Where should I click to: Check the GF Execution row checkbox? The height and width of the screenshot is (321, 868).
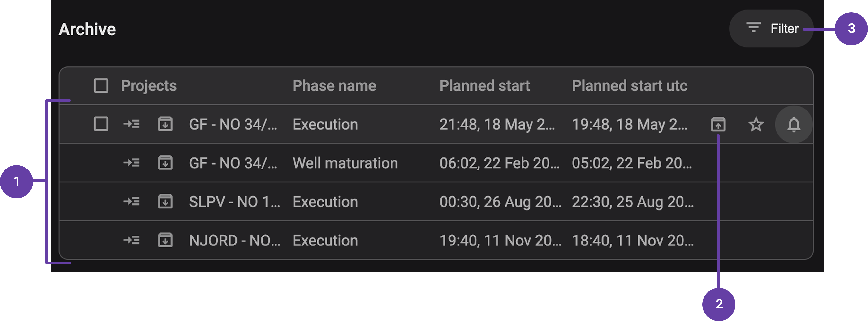101,124
